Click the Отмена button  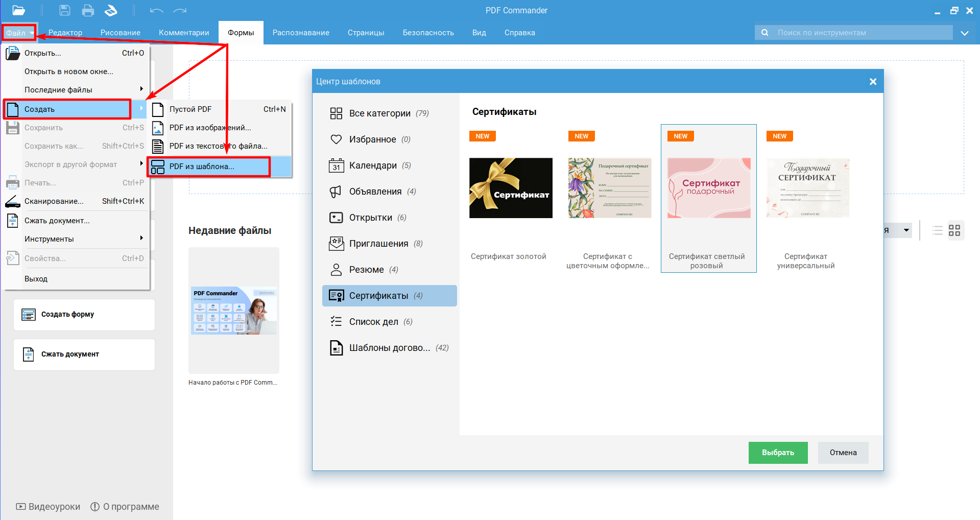[x=843, y=453]
